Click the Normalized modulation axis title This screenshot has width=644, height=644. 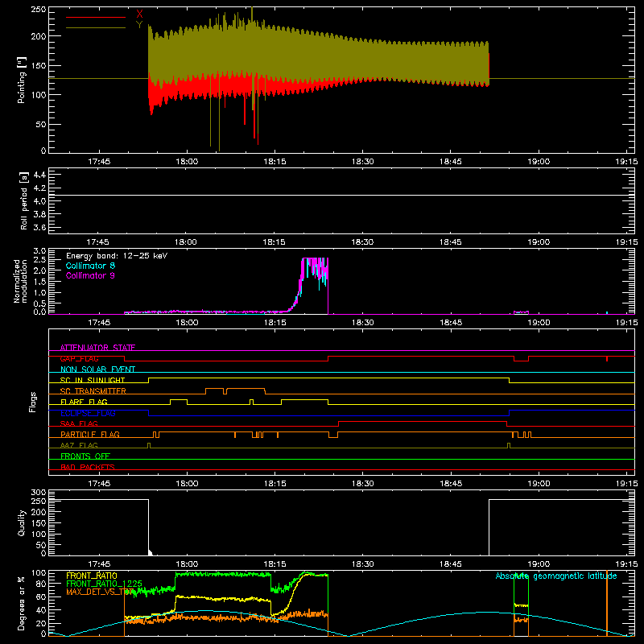tap(19, 281)
